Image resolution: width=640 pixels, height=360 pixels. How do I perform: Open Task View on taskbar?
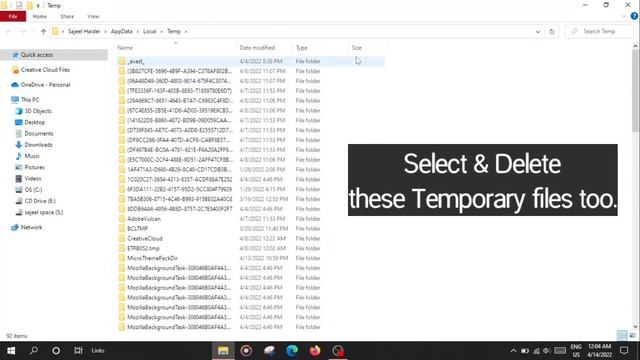[78, 351]
